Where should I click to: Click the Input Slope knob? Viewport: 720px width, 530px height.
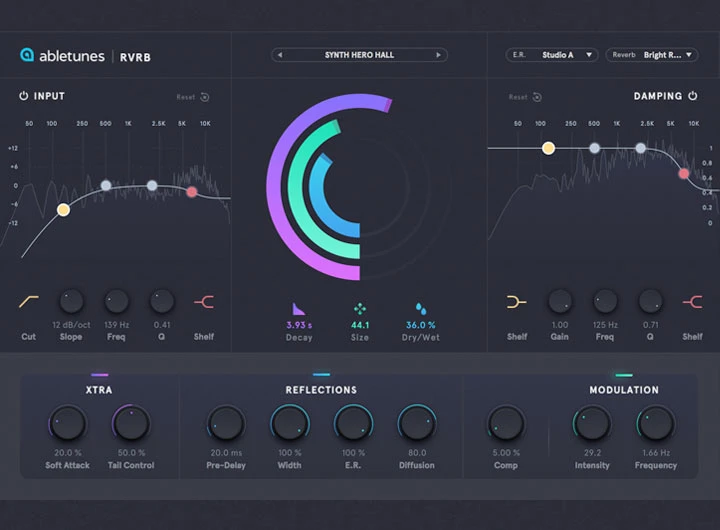pos(71,301)
